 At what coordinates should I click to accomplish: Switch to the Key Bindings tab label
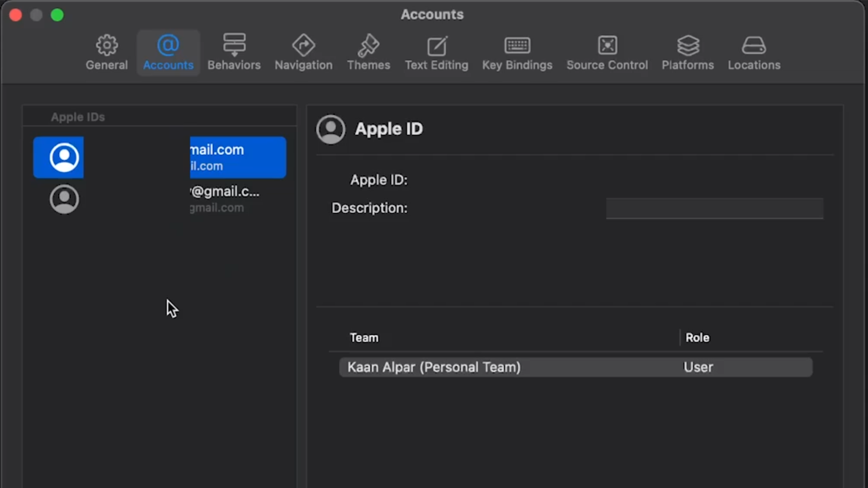point(517,65)
